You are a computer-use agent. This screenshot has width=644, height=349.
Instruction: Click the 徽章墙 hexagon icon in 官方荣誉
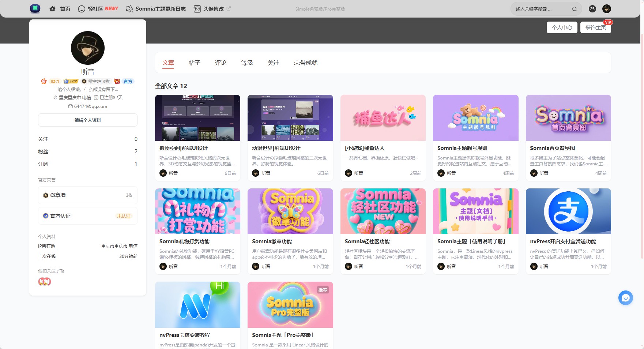46,195
